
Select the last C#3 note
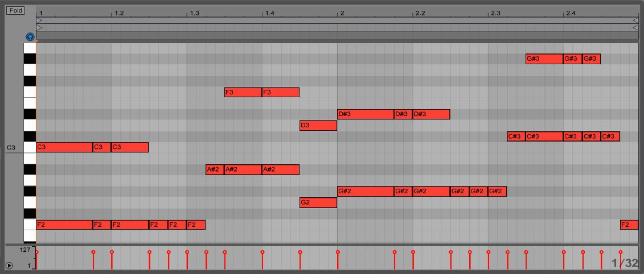pyautogui.click(x=610, y=136)
